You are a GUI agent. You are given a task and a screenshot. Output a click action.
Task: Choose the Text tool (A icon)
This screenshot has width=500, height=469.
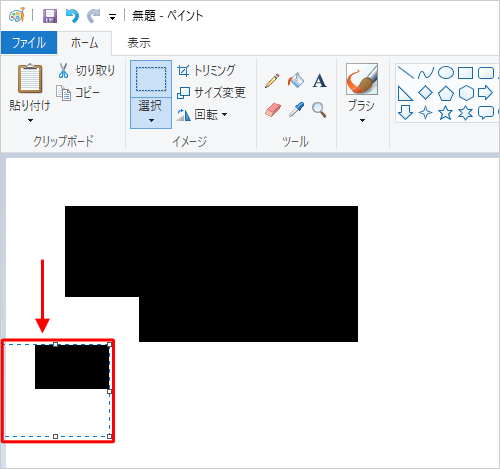319,80
